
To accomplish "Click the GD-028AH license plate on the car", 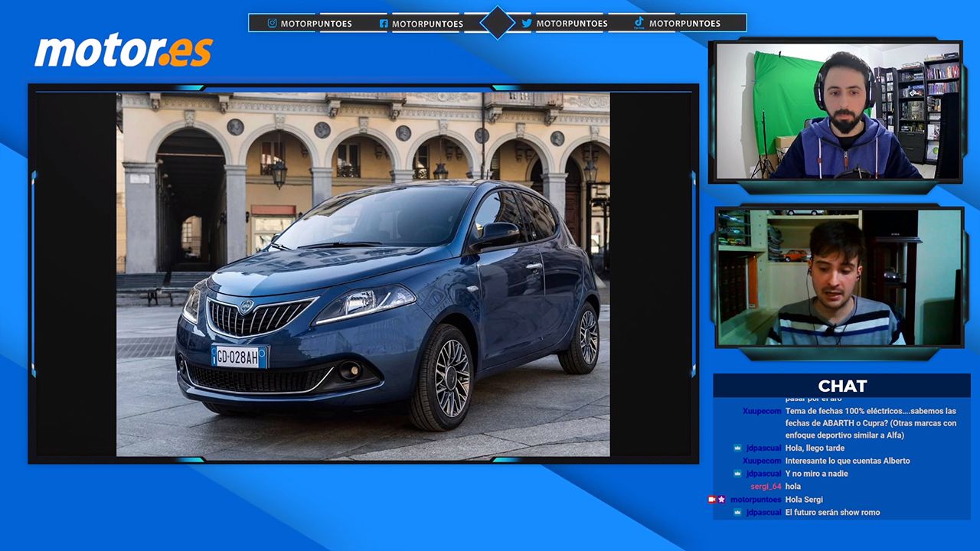I will click(239, 356).
